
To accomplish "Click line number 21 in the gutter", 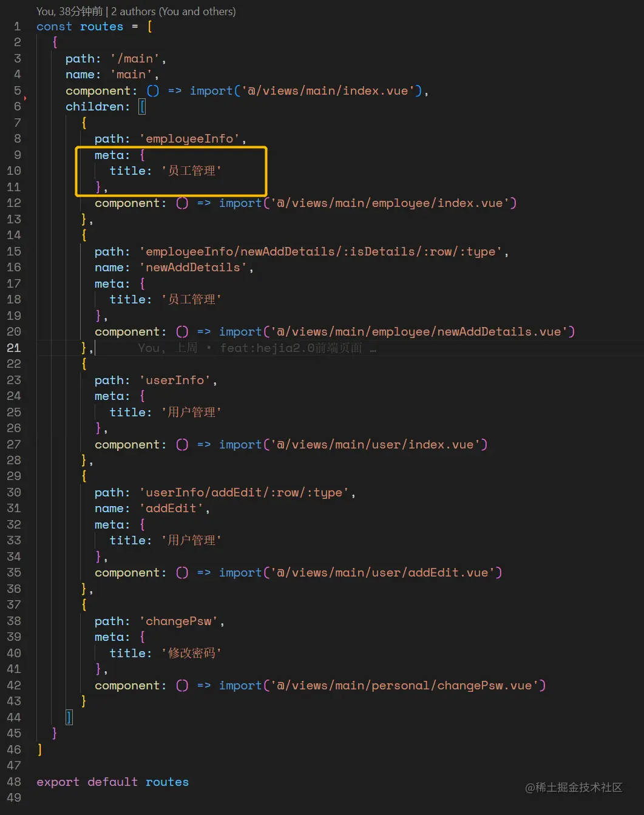I will click(x=14, y=348).
